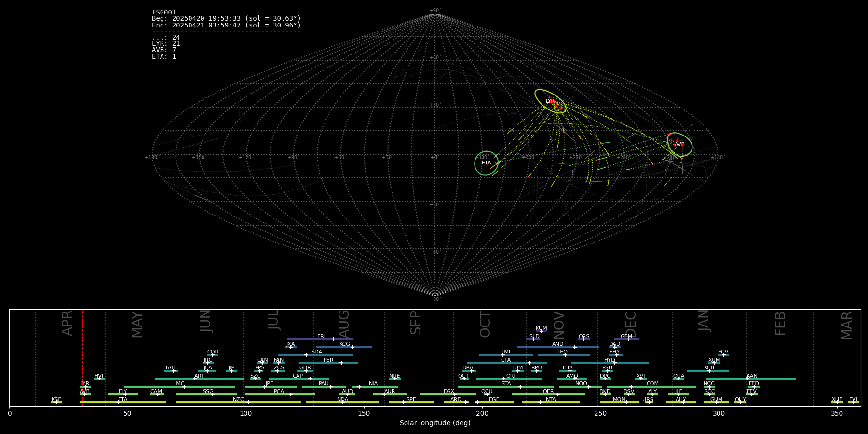Click the NTA shower label
Screen dimensions: 868x434
point(551,400)
